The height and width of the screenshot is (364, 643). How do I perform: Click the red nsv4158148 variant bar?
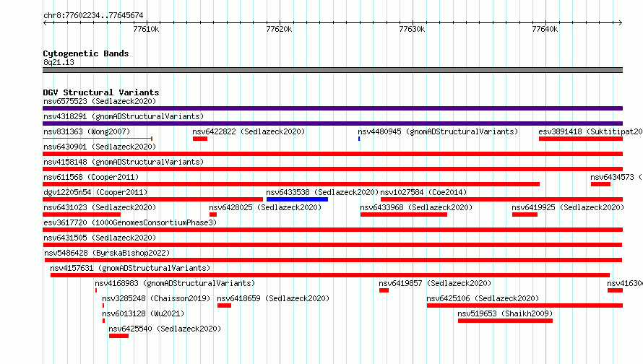(332, 169)
